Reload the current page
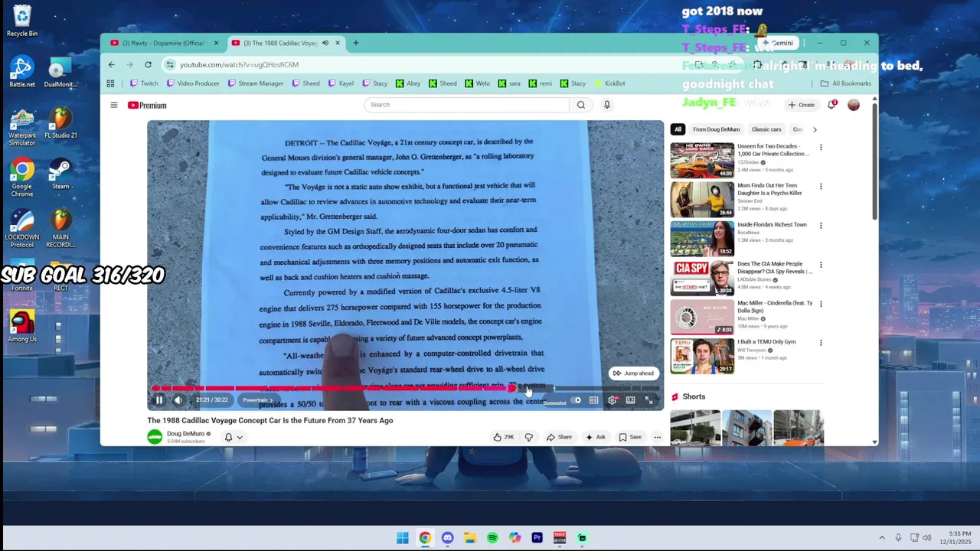The height and width of the screenshot is (551, 980). pyautogui.click(x=148, y=64)
